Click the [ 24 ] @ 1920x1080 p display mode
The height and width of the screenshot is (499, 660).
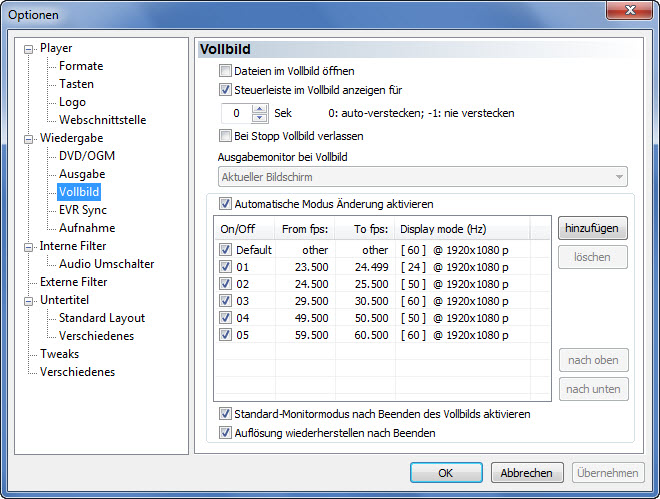[455, 267]
